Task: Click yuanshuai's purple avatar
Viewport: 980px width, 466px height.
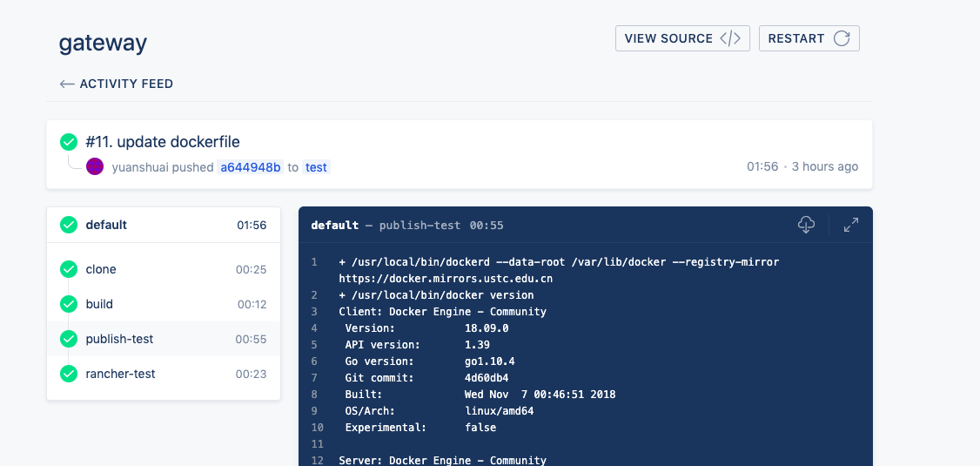Action: (x=95, y=166)
